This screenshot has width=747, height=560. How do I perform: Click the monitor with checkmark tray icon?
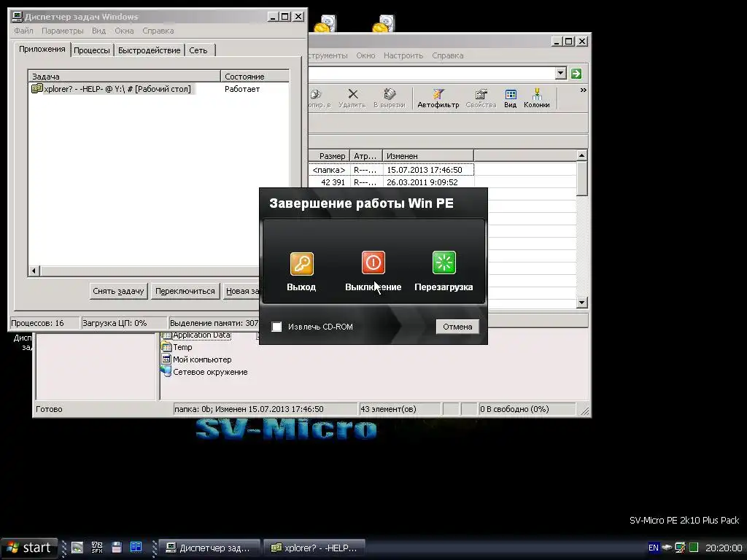coord(681,548)
